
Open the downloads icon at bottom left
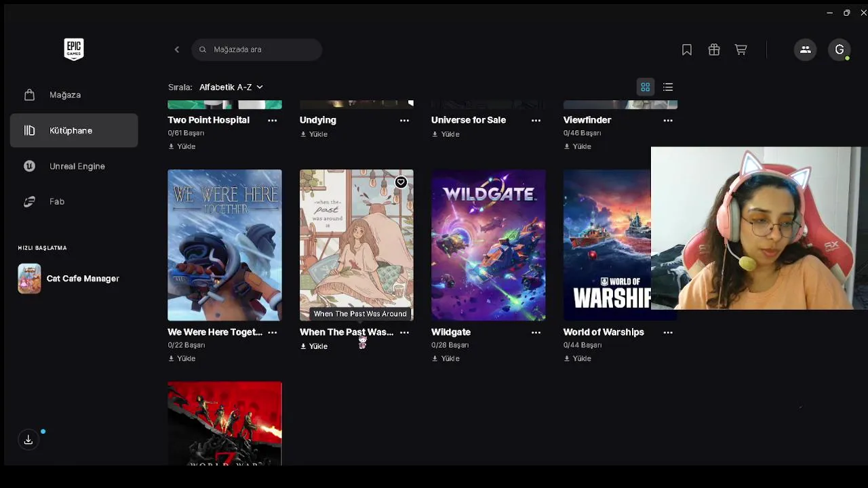coord(28,440)
